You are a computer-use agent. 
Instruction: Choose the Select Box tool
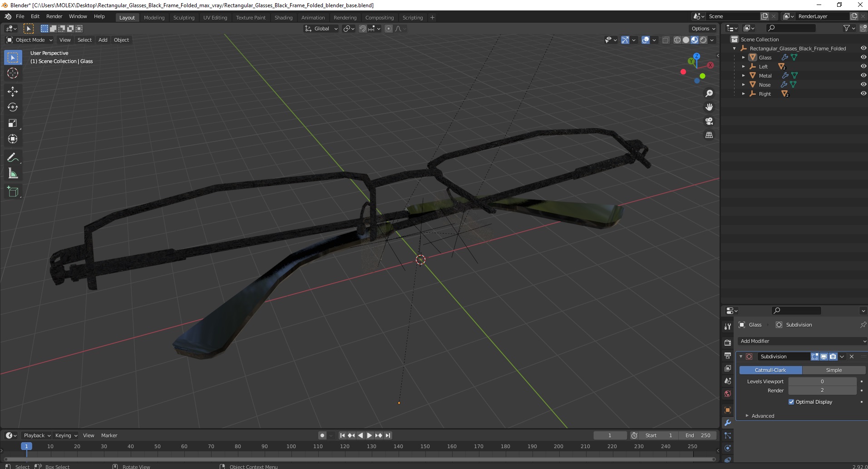[13, 58]
